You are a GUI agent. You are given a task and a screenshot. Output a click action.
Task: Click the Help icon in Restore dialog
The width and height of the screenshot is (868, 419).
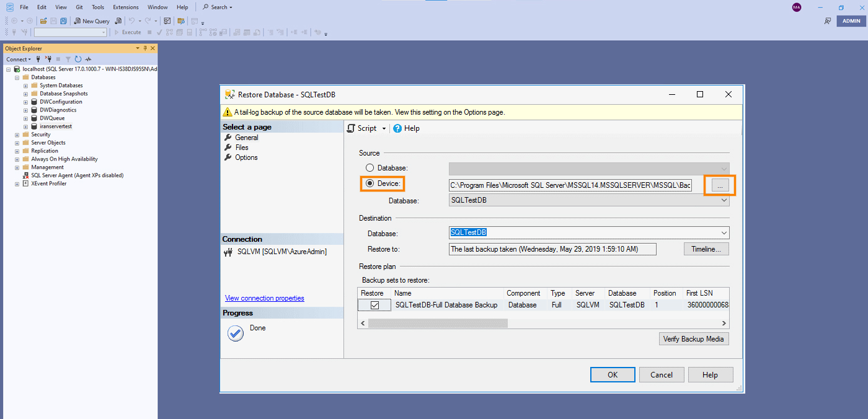point(397,128)
